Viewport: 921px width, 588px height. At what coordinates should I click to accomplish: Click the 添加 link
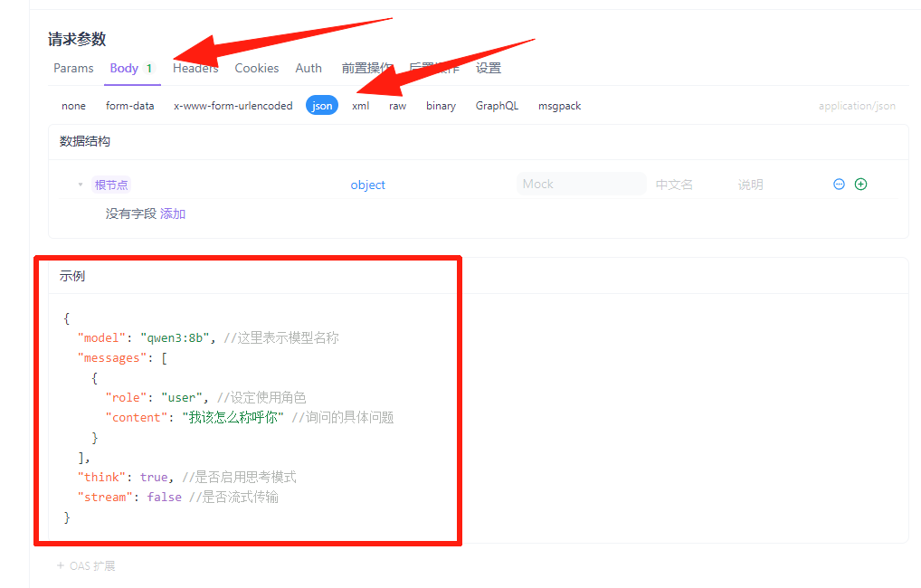click(173, 213)
